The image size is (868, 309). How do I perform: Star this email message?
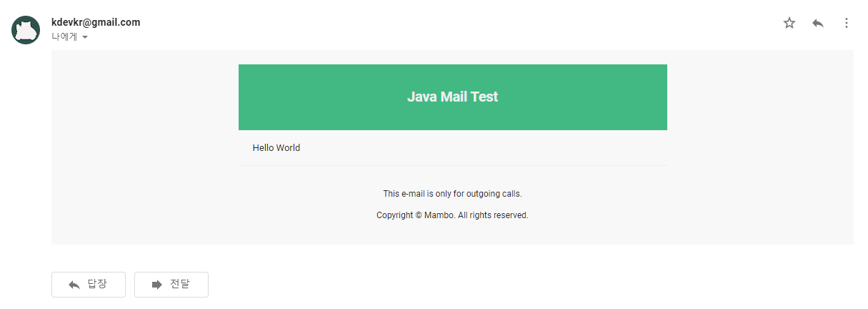[789, 23]
